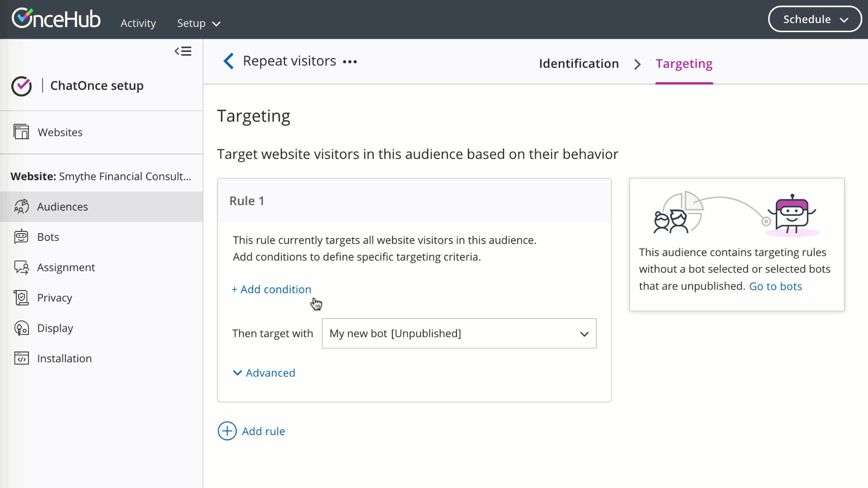Click the Display settings icon
The image size is (868, 488).
[x=21, y=328]
